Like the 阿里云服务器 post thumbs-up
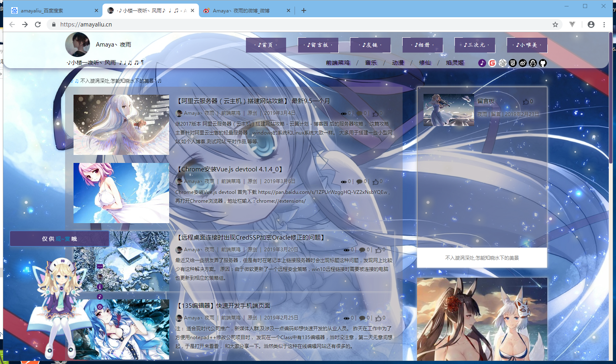Screen dimensions: 616x364 375,114
